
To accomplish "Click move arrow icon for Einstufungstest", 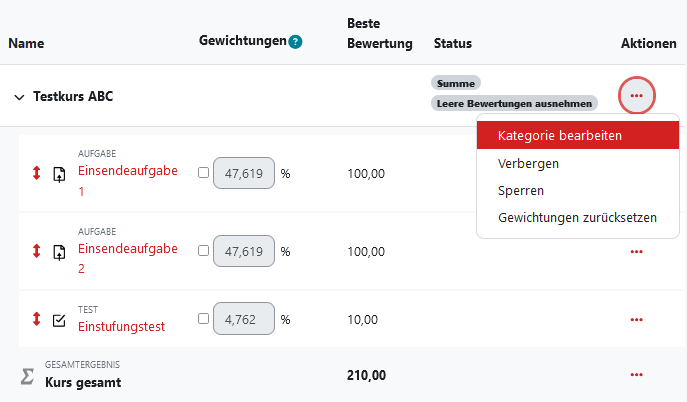I will click(x=36, y=319).
